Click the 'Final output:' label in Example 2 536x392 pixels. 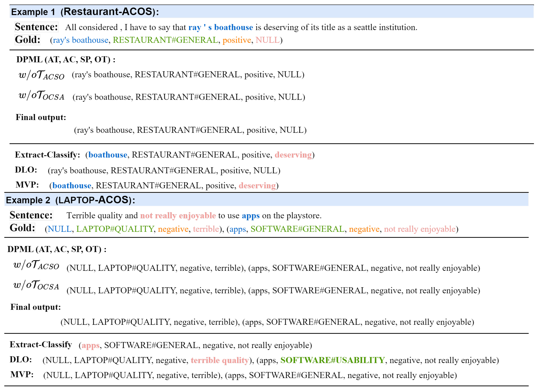tap(36, 307)
